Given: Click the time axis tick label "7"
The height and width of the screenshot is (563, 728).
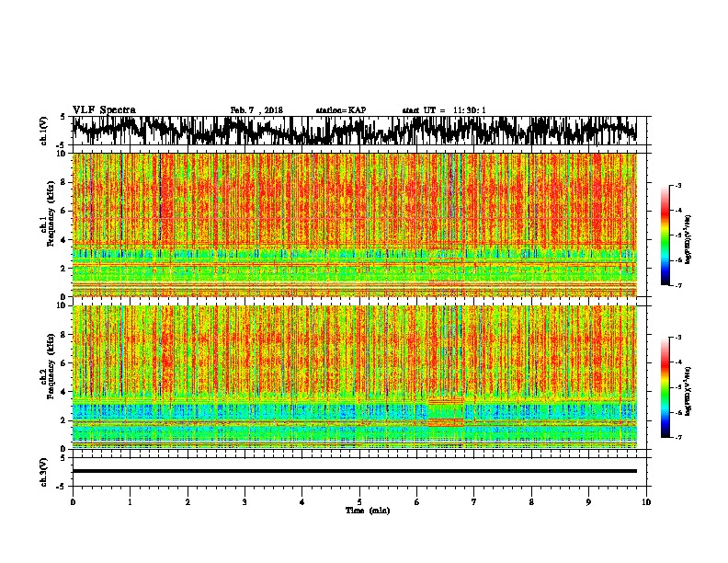Looking at the screenshot, I should (474, 502).
